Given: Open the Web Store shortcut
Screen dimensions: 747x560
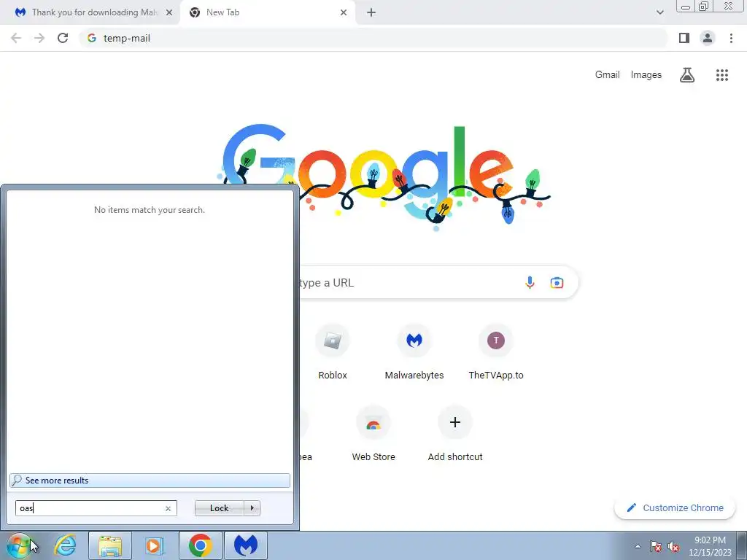Looking at the screenshot, I should [x=373, y=435].
